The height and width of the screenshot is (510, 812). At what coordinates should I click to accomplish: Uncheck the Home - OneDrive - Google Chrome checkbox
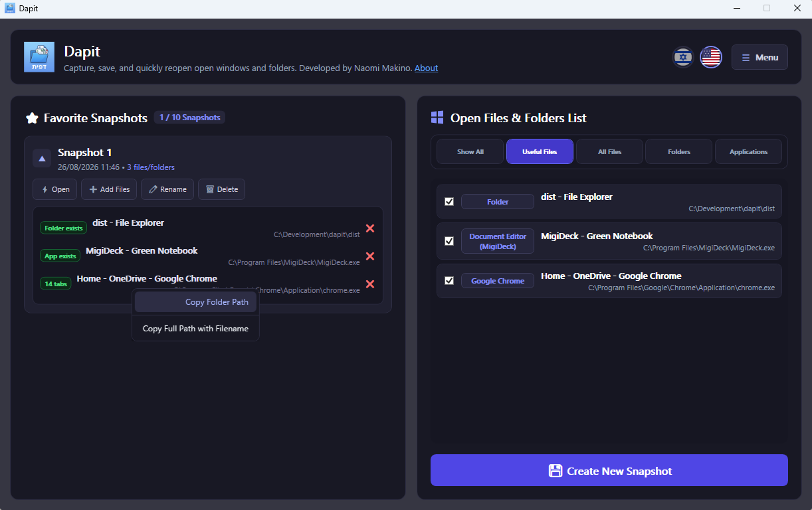(x=449, y=280)
